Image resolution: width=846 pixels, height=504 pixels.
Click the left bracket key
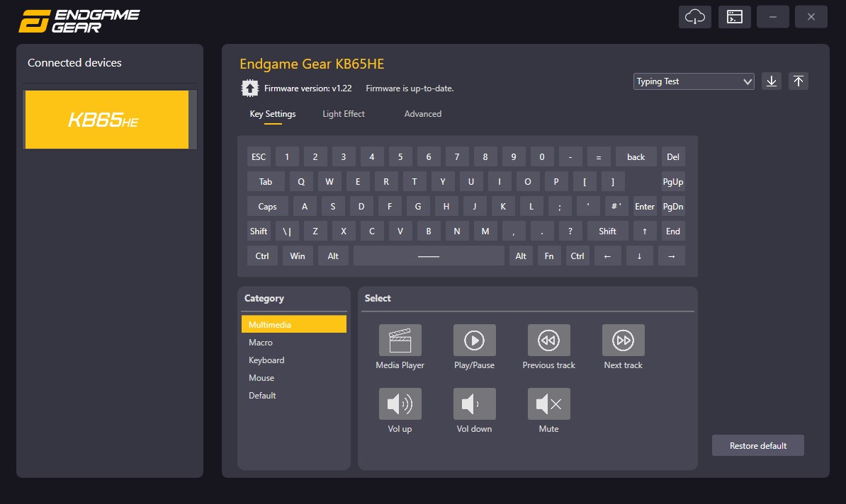coord(585,182)
